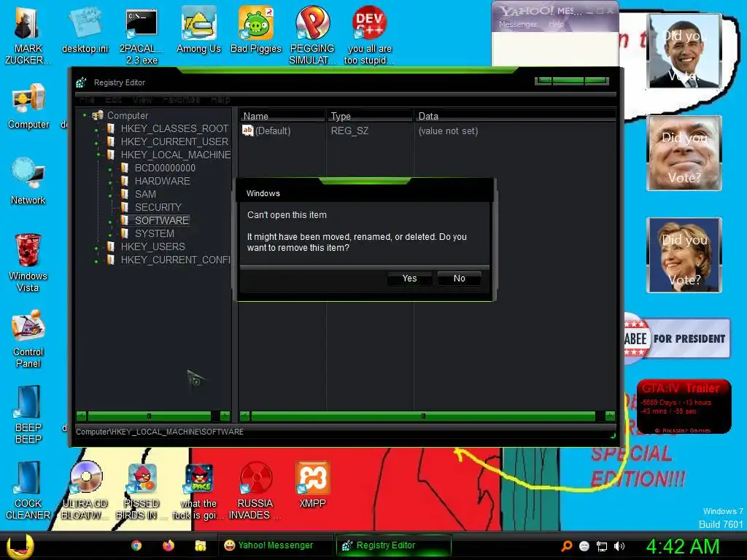The height and width of the screenshot is (560, 747).
Task: Click the Hillary 'Did you Vote?' gadget
Action: (x=684, y=254)
